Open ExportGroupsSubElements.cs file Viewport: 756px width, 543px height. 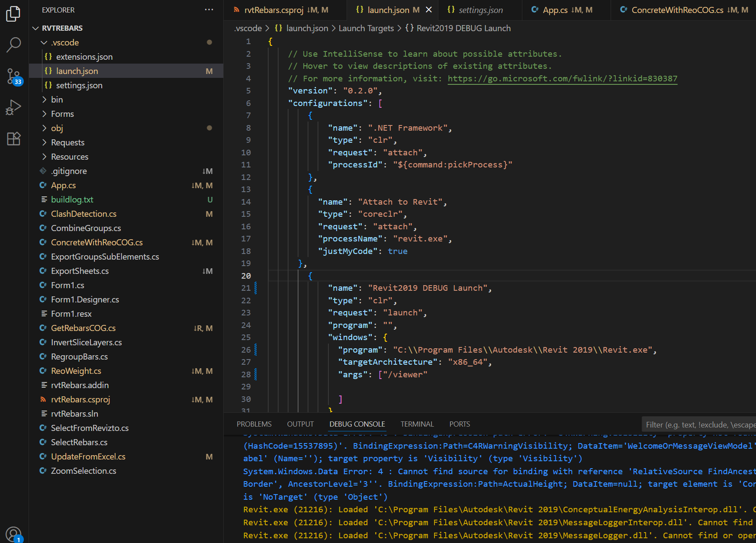[126, 257]
